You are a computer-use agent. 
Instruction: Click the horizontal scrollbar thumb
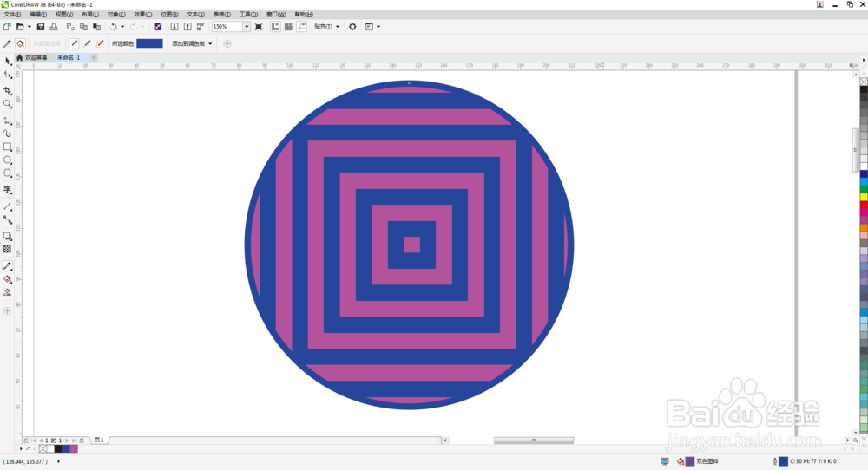pos(534,441)
